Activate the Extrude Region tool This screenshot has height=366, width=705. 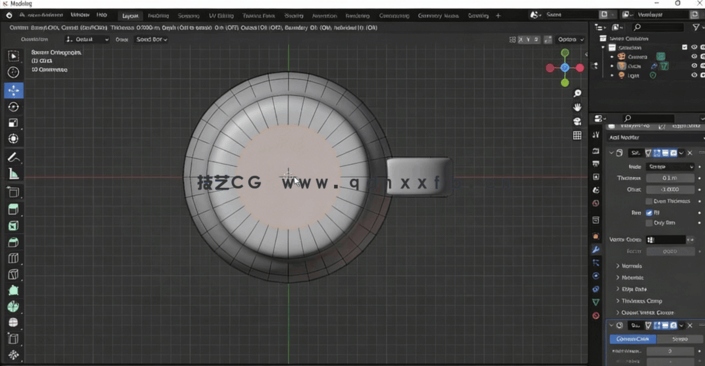13,209
